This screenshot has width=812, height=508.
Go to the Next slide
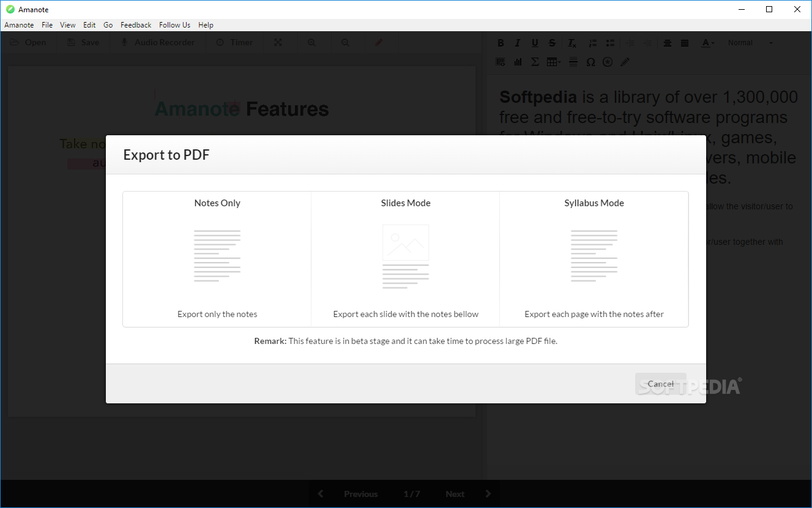click(x=455, y=494)
